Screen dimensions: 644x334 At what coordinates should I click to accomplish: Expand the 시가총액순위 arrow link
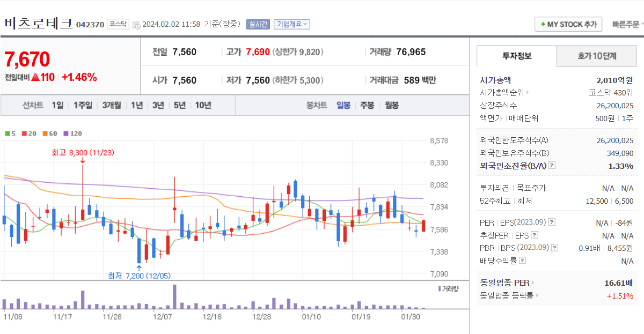click(x=527, y=92)
